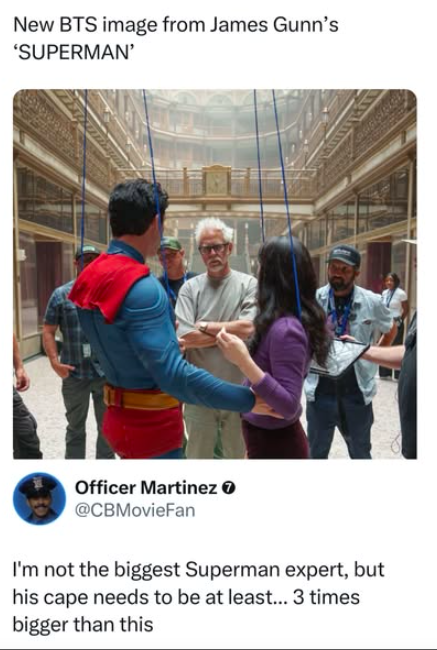This screenshot has width=437, height=650.
Task: Click the reply line starting 'I'm not the biggest'
Action: (199, 570)
